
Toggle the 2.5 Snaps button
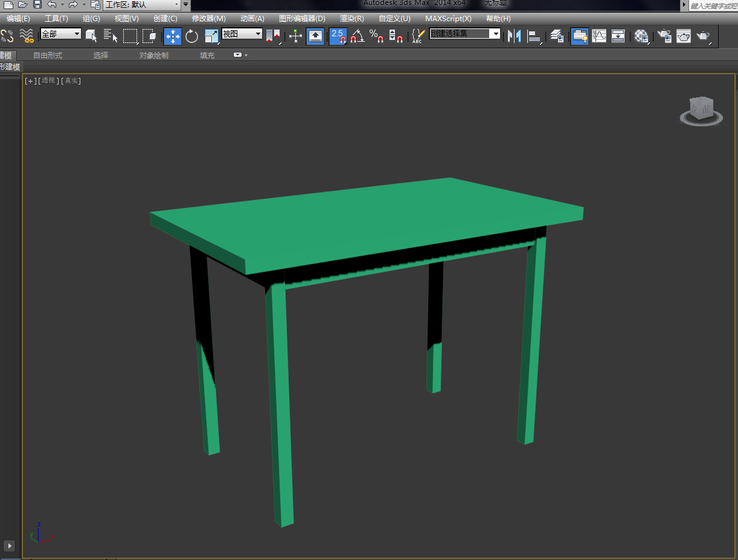coord(338,36)
